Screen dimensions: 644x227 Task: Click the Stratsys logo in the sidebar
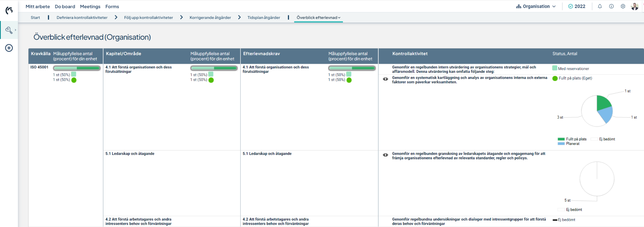click(9, 10)
